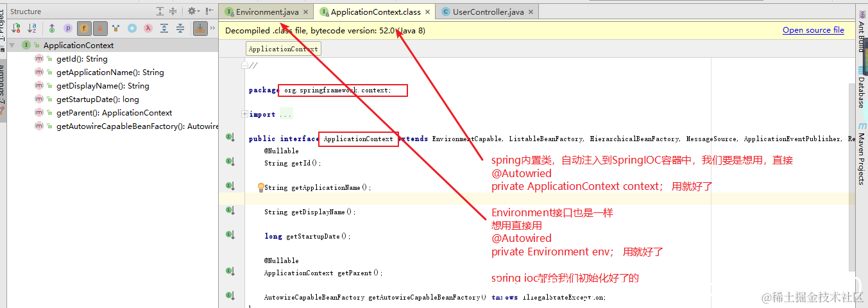
Task: Click interface icon beside ApplicationContext tree node
Action: [x=26, y=46]
